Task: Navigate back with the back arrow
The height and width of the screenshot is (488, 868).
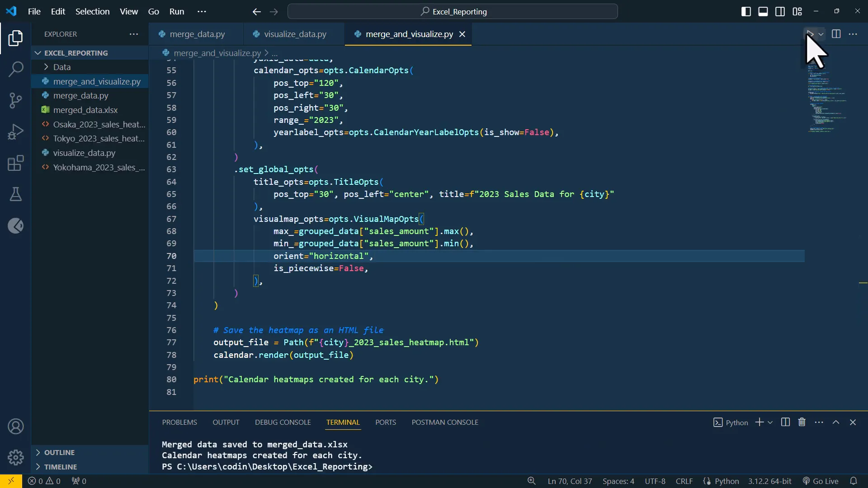Action: click(x=256, y=12)
